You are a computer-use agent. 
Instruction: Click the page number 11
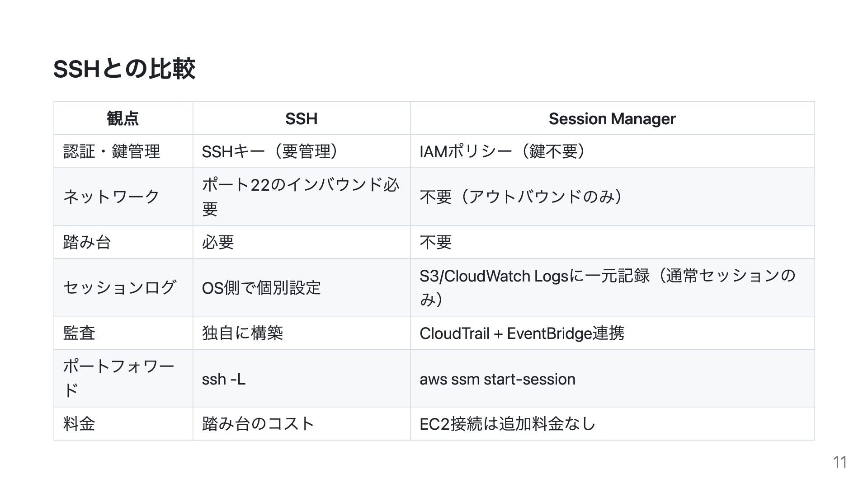coord(840,462)
